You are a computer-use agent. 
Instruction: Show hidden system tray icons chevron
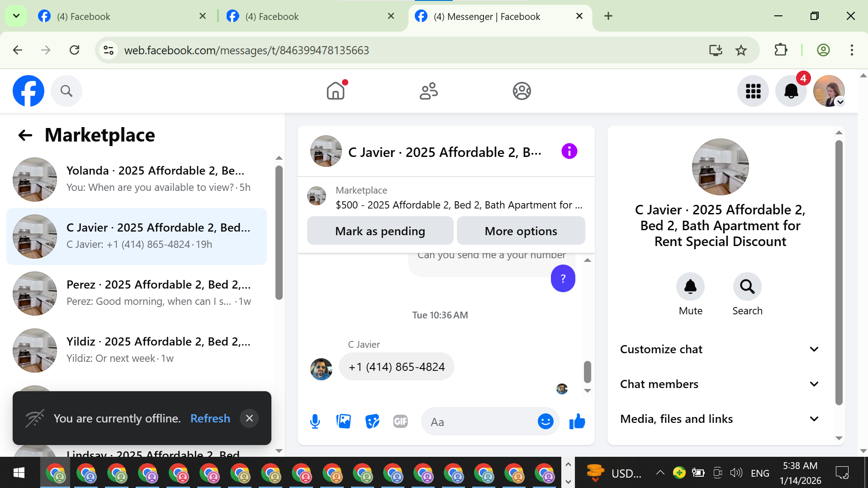(x=660, y=473)
